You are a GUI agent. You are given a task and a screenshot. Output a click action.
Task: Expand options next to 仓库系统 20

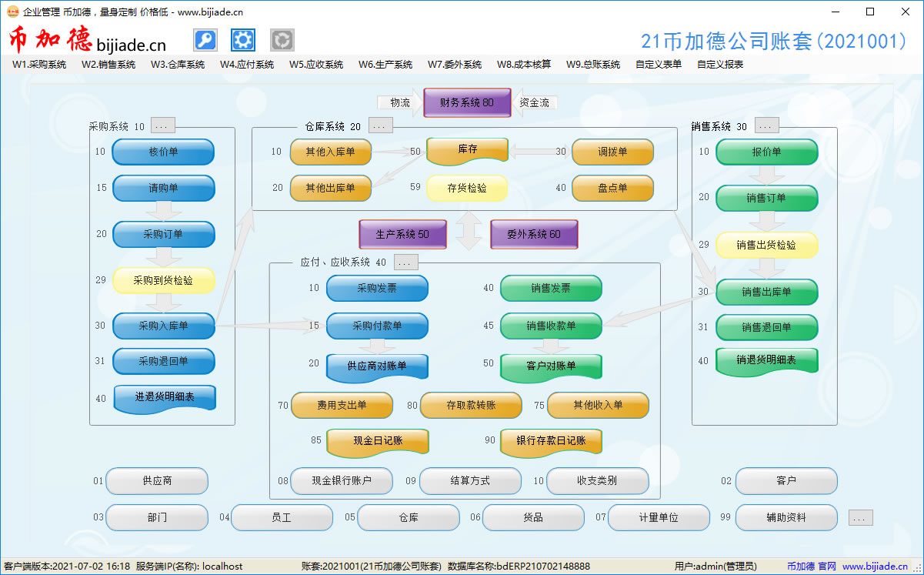[x=380, y=125]
